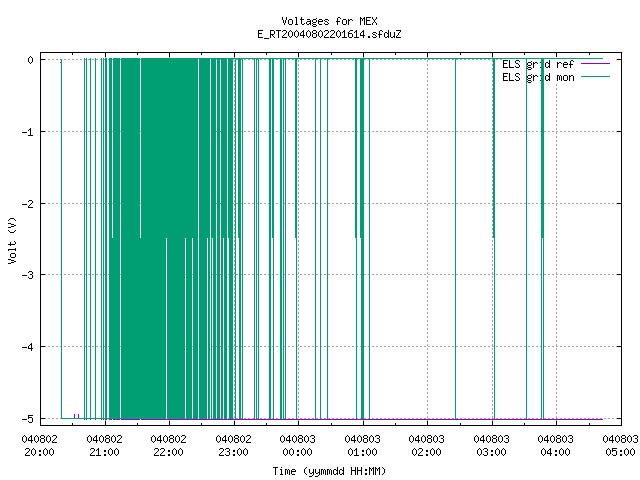Click the 'Time (yymmdd HH:MM)' x-axis label

coord(329,471)
